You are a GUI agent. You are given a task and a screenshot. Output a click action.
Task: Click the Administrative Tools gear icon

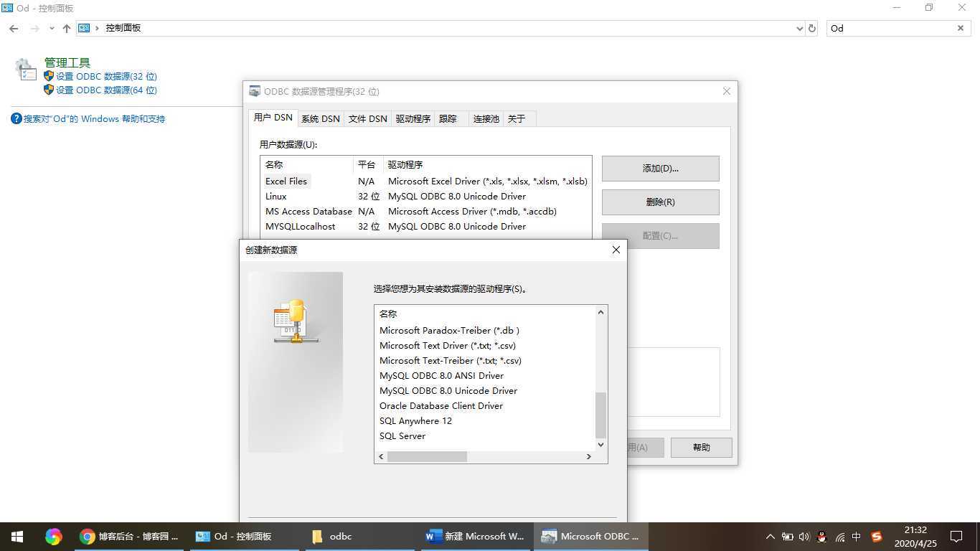(x=25, y=70)
